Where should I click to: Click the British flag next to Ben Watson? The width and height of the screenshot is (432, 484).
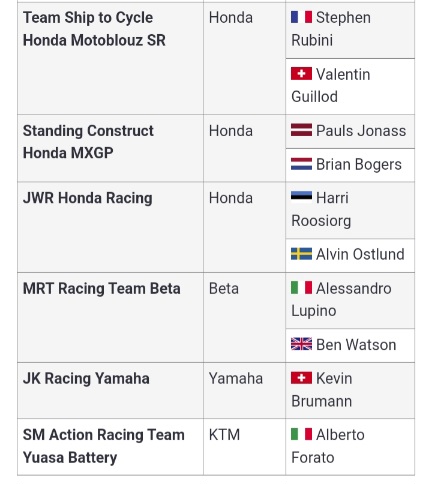tap(301, 344)
